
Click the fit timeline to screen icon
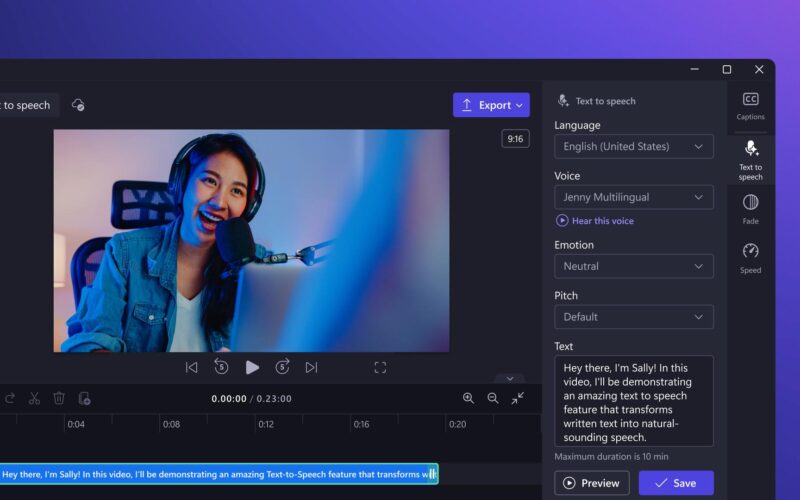pyautogui.click(x=517, y=398)
